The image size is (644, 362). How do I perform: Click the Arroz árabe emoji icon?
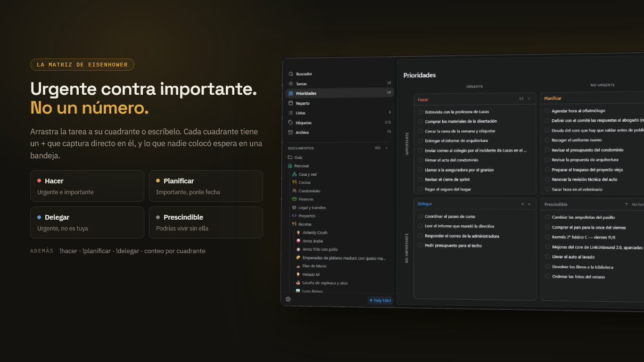[x=298, y=241]
